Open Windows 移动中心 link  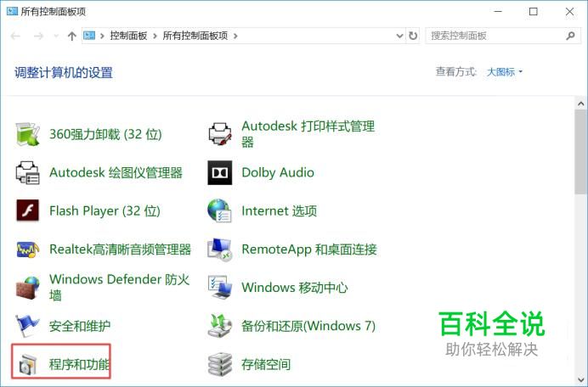click(295, 288)
